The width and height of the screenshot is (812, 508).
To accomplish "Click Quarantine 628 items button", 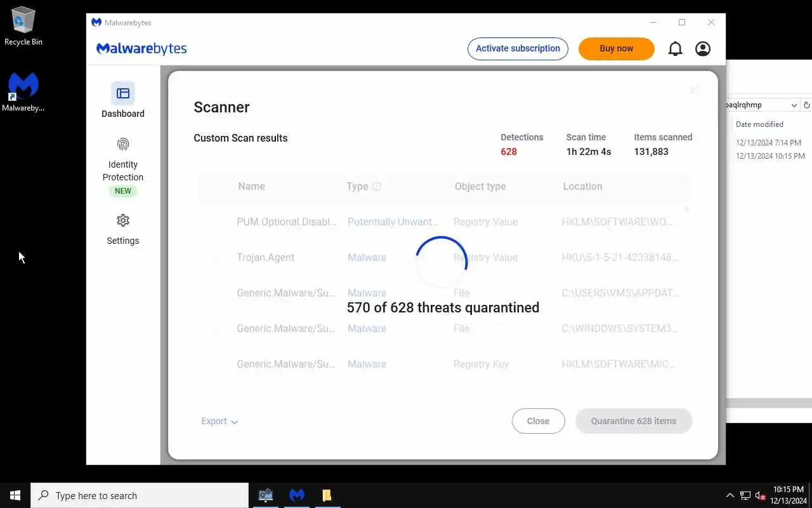I will pos(634,421).
